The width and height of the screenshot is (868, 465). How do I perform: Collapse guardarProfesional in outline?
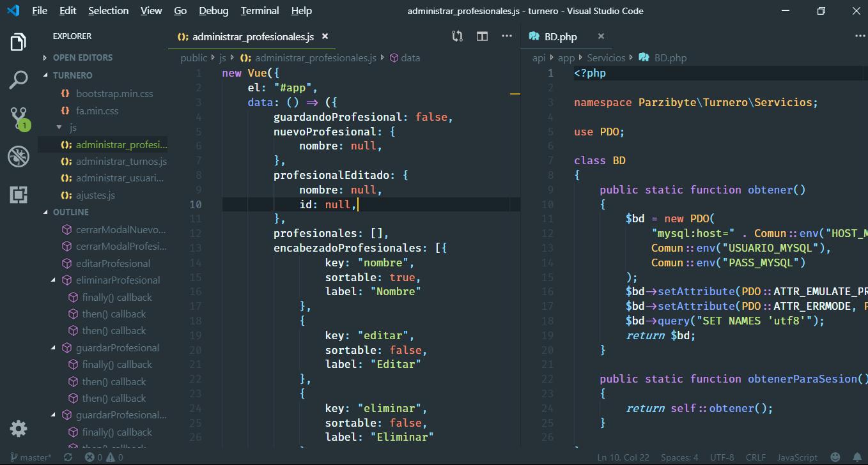tap(54, 347)
